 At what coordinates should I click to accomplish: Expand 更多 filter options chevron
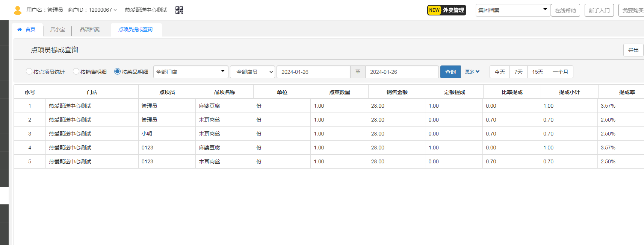point(472,72)
